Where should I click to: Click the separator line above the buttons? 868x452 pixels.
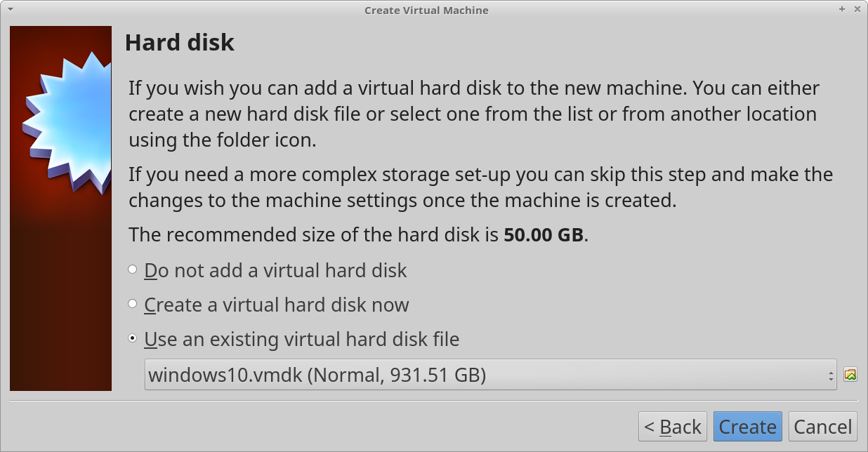pyautogui.click(x=433, y=401)
